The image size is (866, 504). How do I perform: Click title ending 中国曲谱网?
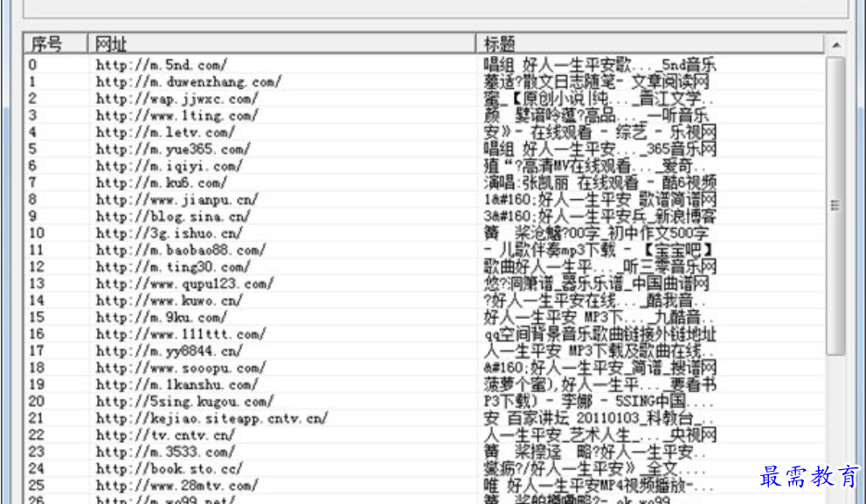[597, 283]
